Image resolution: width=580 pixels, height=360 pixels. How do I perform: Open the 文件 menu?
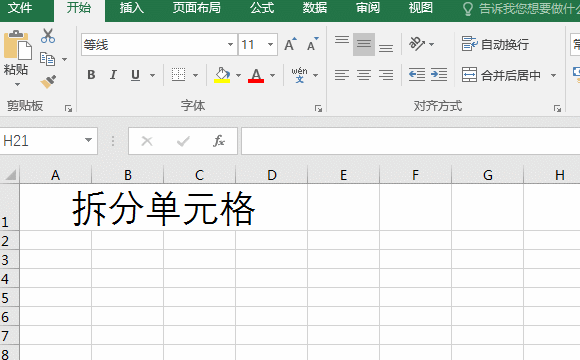click(20, 8)
